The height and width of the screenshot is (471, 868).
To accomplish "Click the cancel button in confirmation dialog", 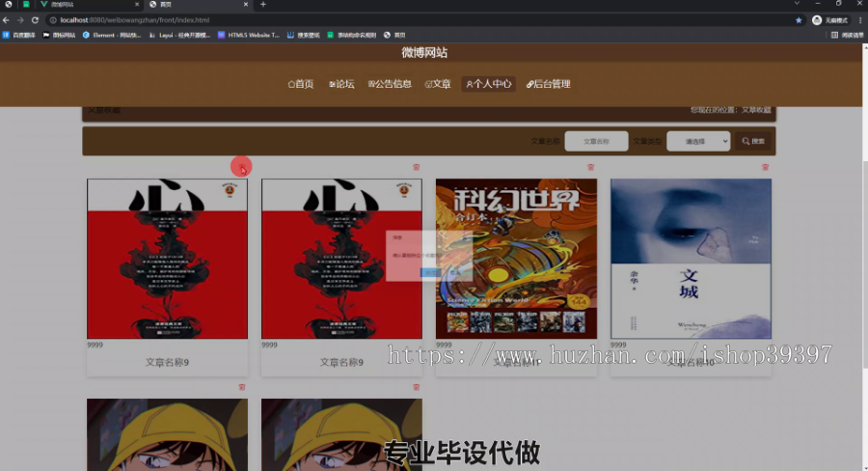I will (455, 272).
